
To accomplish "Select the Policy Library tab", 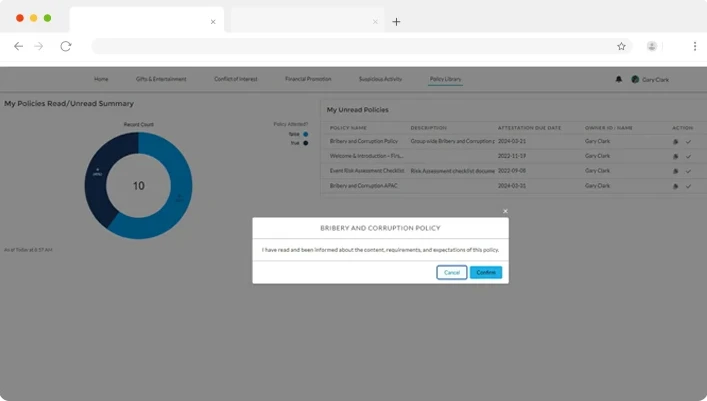I will point(445,79).
